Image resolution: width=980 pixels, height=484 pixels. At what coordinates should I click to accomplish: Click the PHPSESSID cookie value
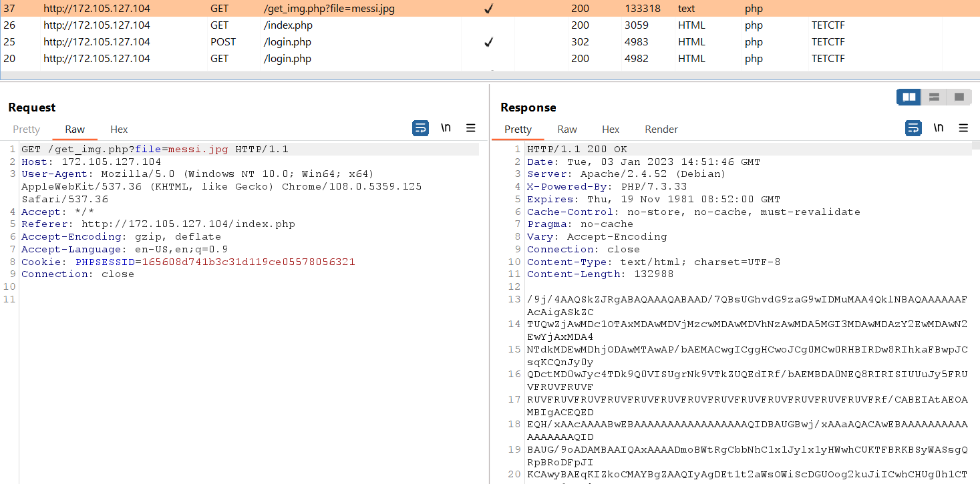(249, 262)
